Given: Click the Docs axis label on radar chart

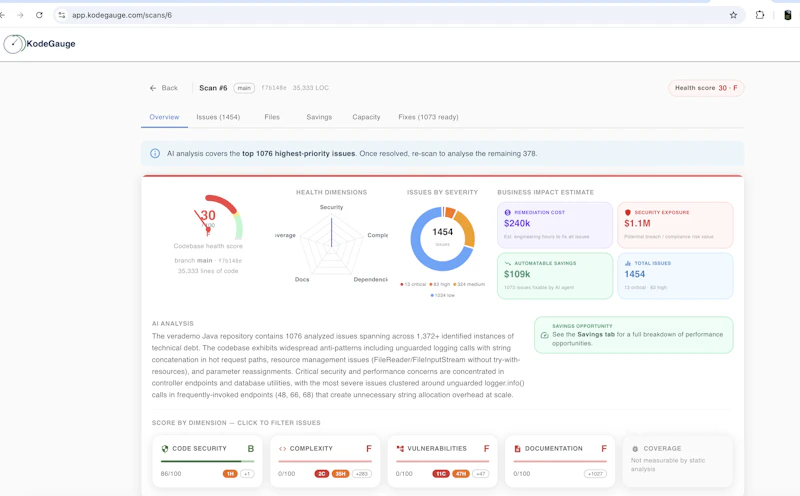Looking at the screenshot, I should (302, 279).
